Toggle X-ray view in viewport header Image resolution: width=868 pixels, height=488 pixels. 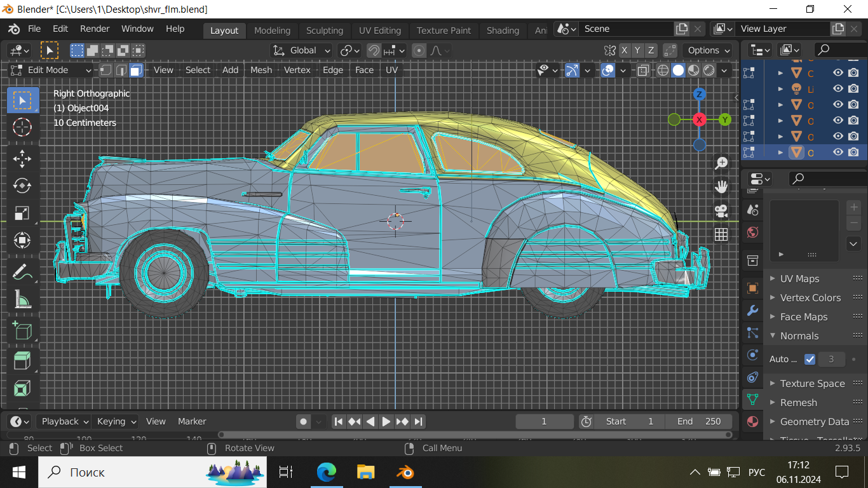point(643,71)
